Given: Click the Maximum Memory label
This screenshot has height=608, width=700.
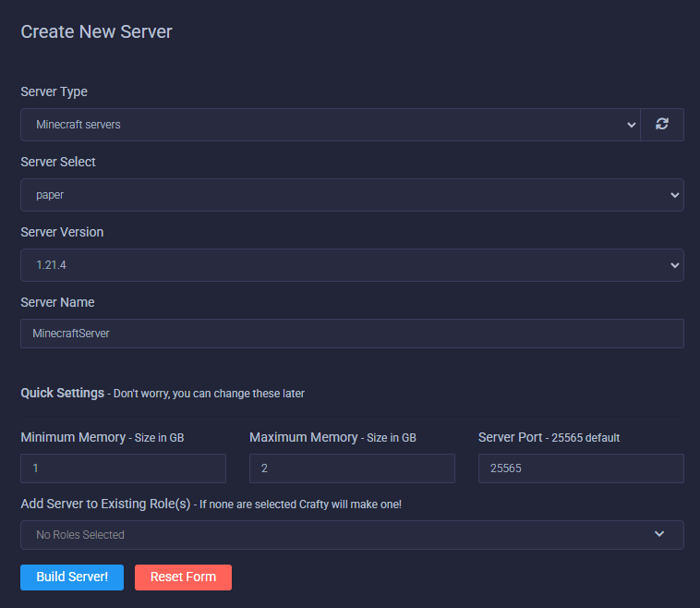Looking at the screenshot, I should (304, 437).
